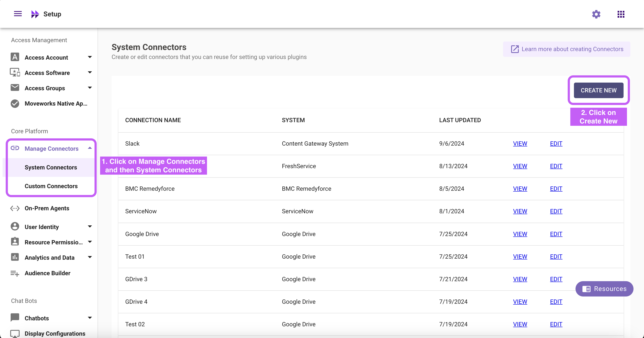Click the Moveworks logo icon
This screenshot has width=644, height=338.
pyautogui.click(x=35, y=14)
